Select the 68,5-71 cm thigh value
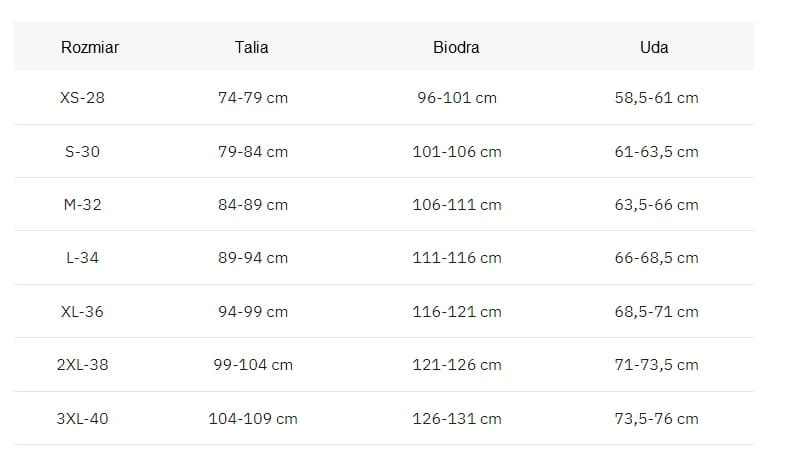Screen dimensions: 790x455 [656, 311]
